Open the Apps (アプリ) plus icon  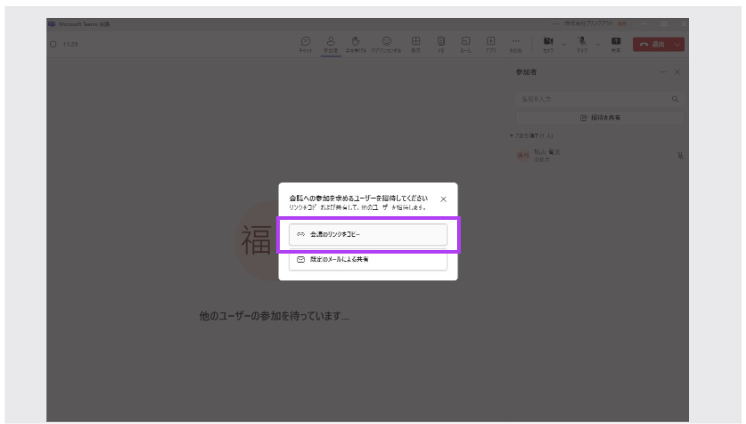coord(491,44)
